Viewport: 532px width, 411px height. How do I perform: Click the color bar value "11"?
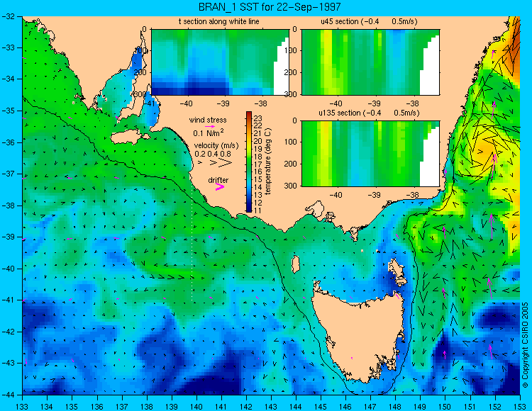(x=258, y=210)
